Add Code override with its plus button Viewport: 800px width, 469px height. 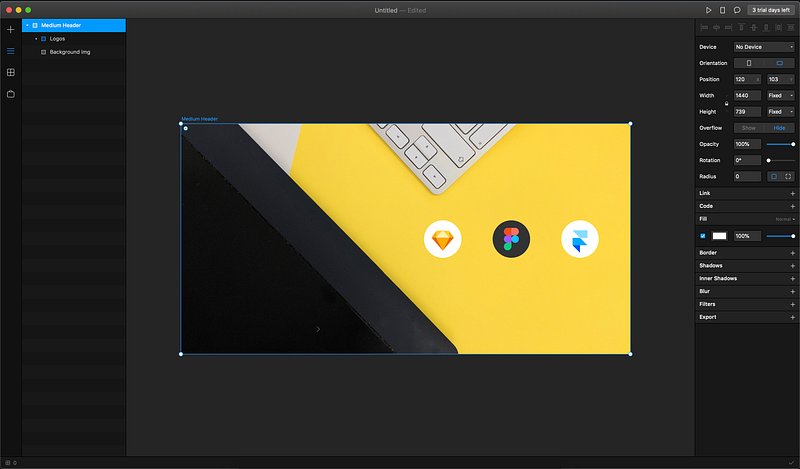(x=792, y=206)
